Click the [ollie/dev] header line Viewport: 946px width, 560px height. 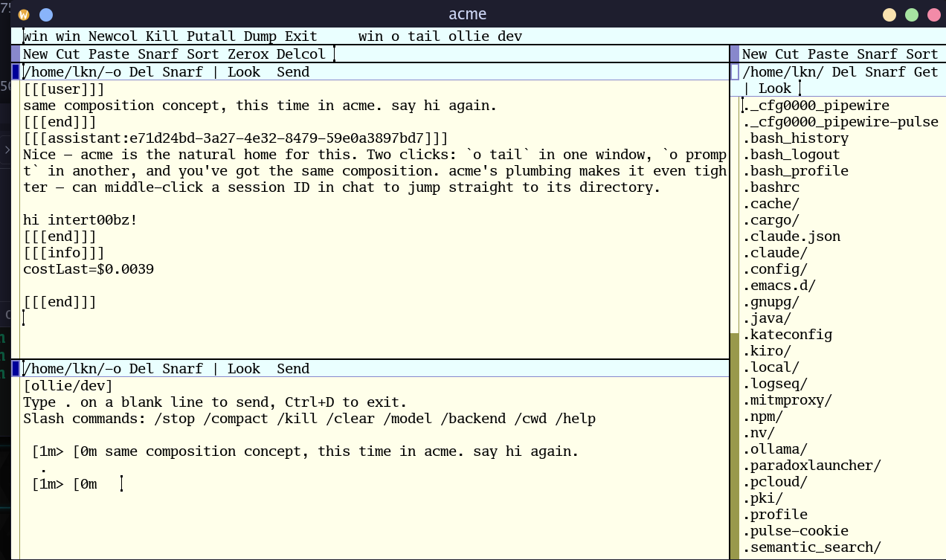coord(68,386)
